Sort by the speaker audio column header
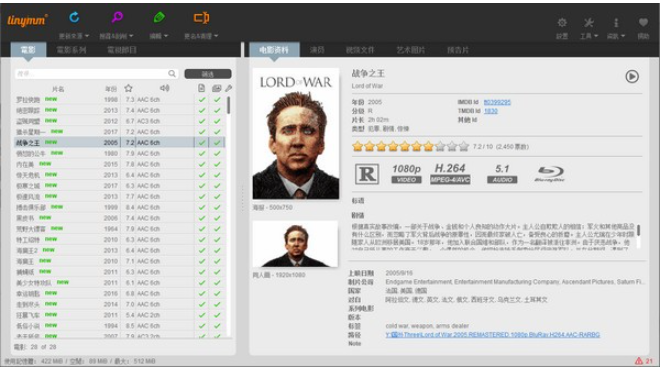 click(164, 88)
